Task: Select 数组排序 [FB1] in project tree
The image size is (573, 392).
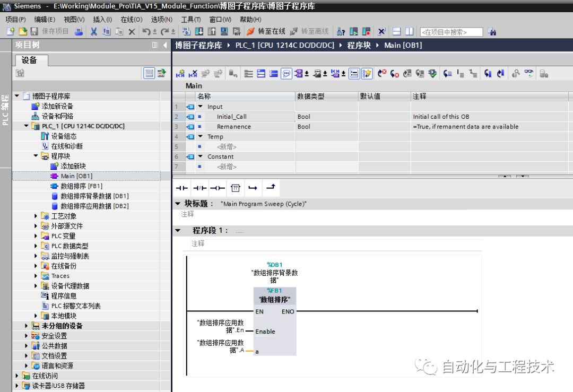Action: [x=82, y=186]
